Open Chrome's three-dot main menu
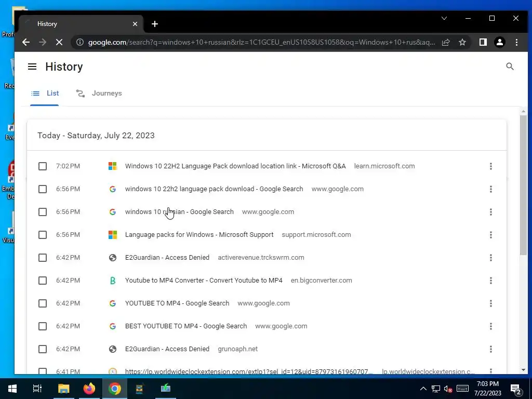 click(x=516, y=42)
